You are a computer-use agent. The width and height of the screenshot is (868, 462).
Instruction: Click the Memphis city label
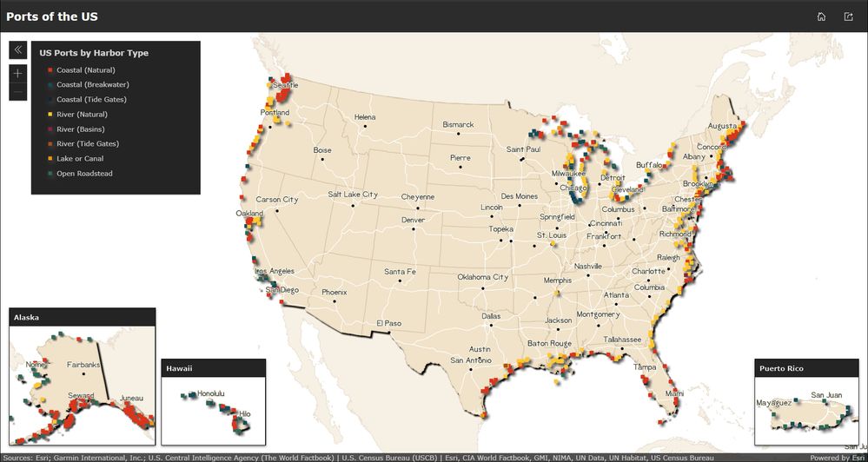[558, 280]
